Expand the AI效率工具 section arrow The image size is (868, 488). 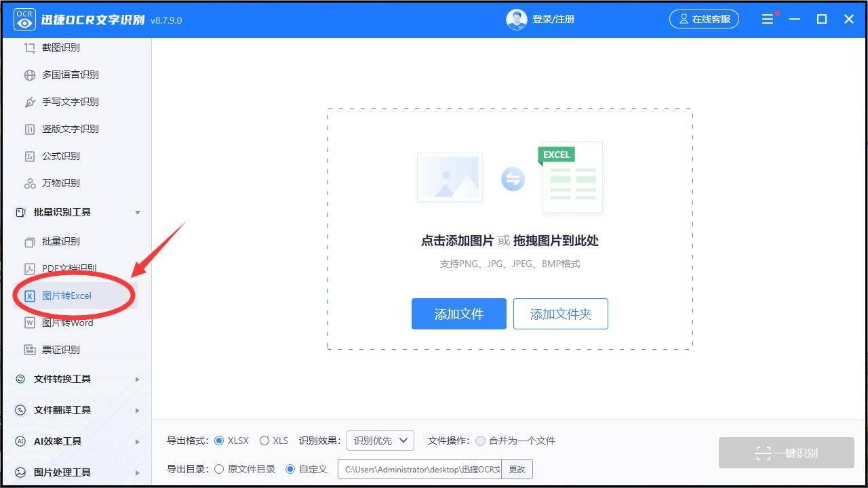[x=138, y=441]
